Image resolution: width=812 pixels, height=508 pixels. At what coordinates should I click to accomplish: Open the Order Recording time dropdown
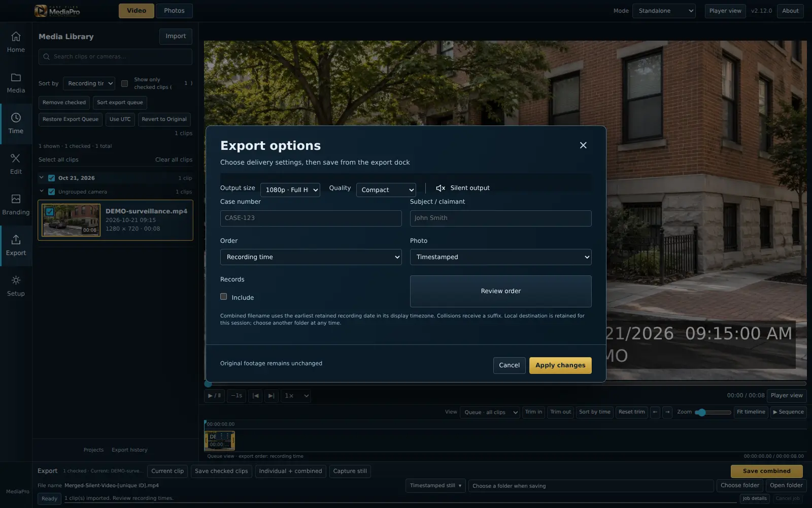pyautogui.click(x=311, y=257)
